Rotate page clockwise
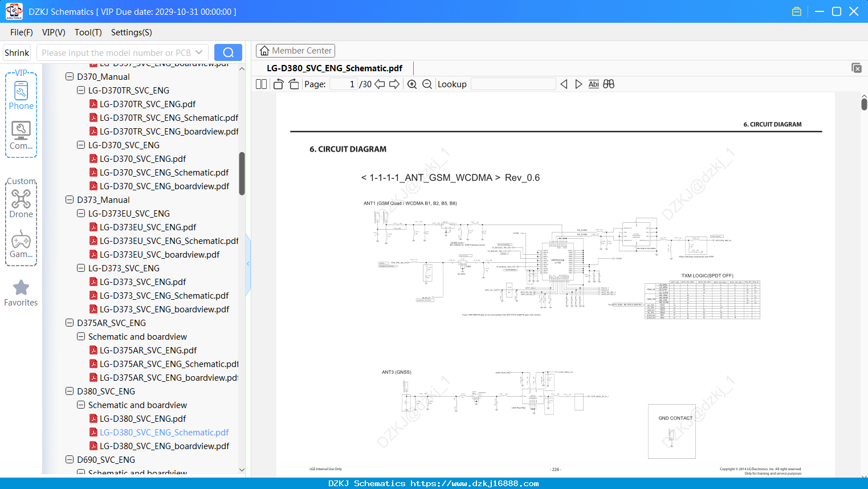The width and height of the screenshot is (868, 489). click(294, 84)
